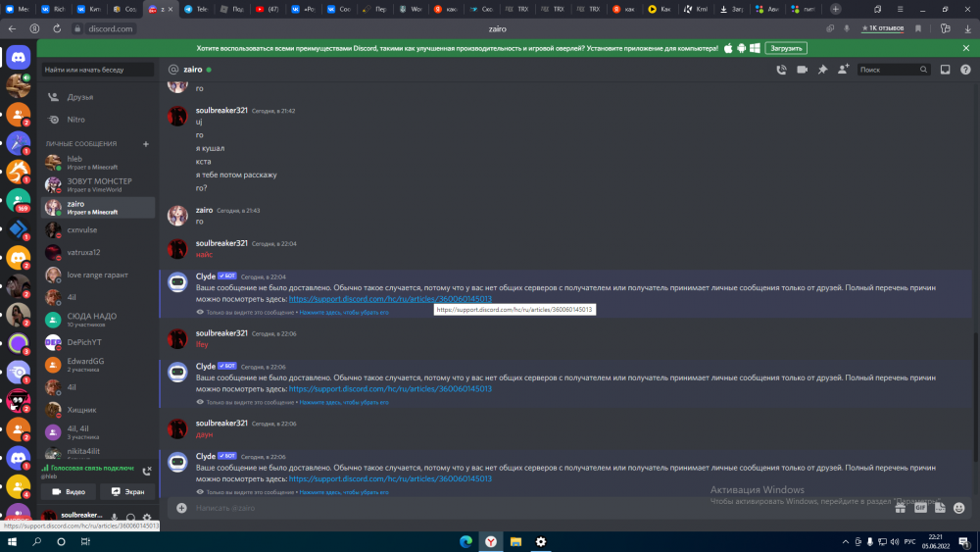The image size is (980, 552).
Task: Open browser downloads arrow icon
Action: 967,28
